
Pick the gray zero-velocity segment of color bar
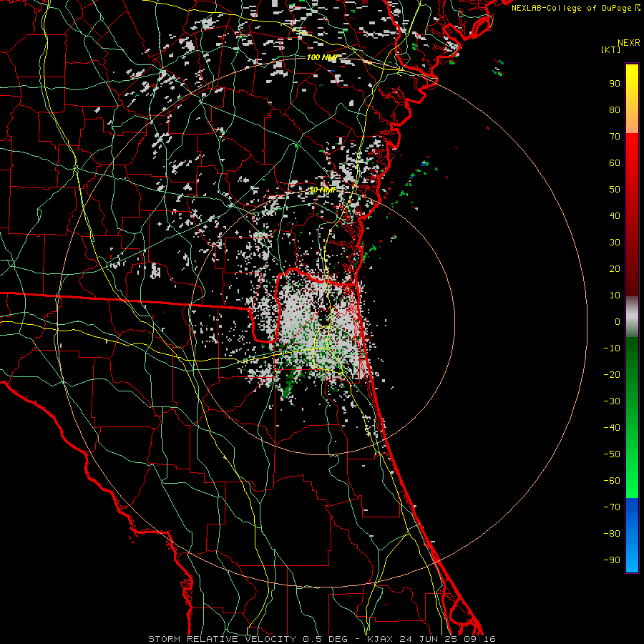pyautogui.click(x=632, y=317)
